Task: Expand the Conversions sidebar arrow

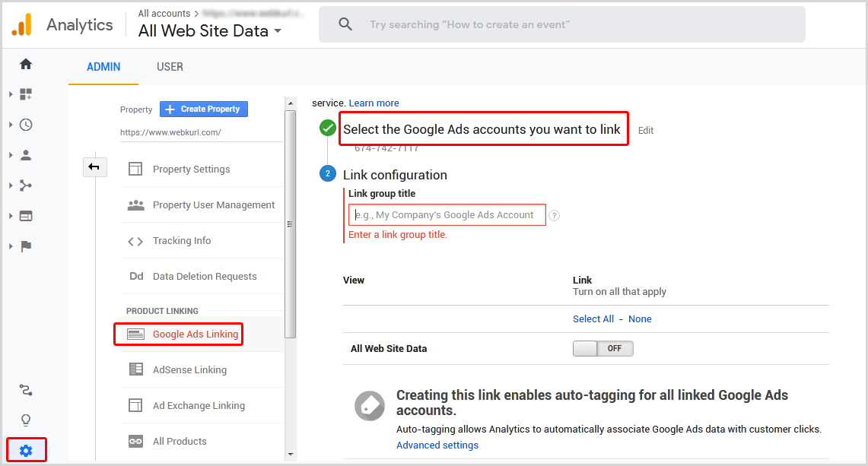Action: coord(11,246)
